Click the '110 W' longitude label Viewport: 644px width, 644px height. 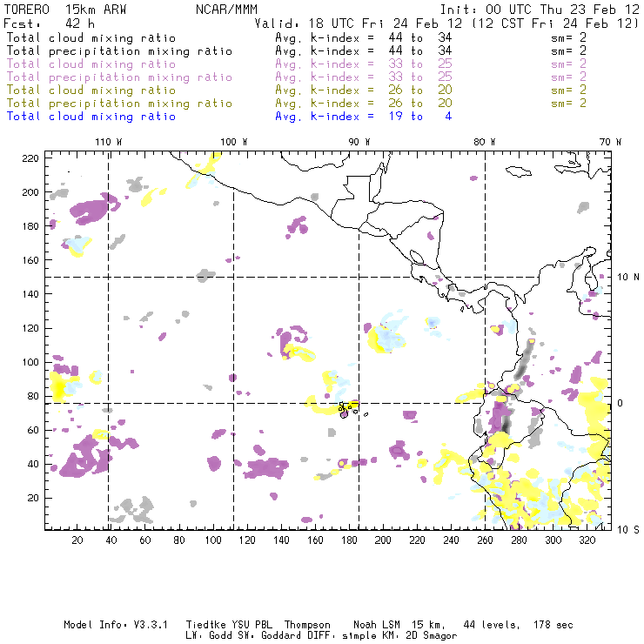click(x=109, y=142)
